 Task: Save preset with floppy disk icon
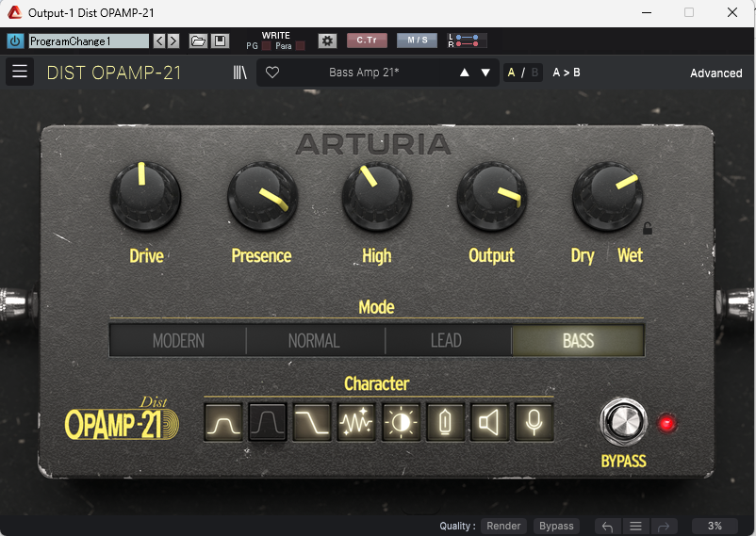point(220,41)
